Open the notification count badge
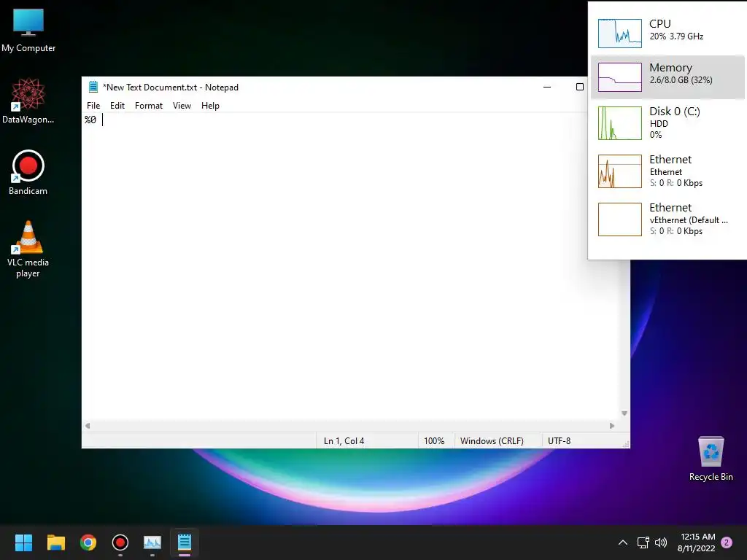The width and height of the screenshot is (747, 560). pos(727,542)
